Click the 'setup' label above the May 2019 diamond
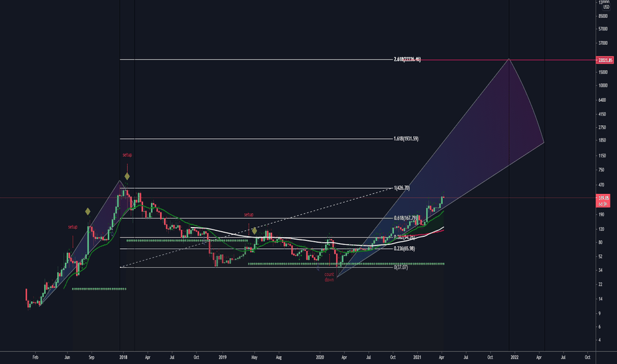This screenshot has height=364, width=617. [249, 215]
